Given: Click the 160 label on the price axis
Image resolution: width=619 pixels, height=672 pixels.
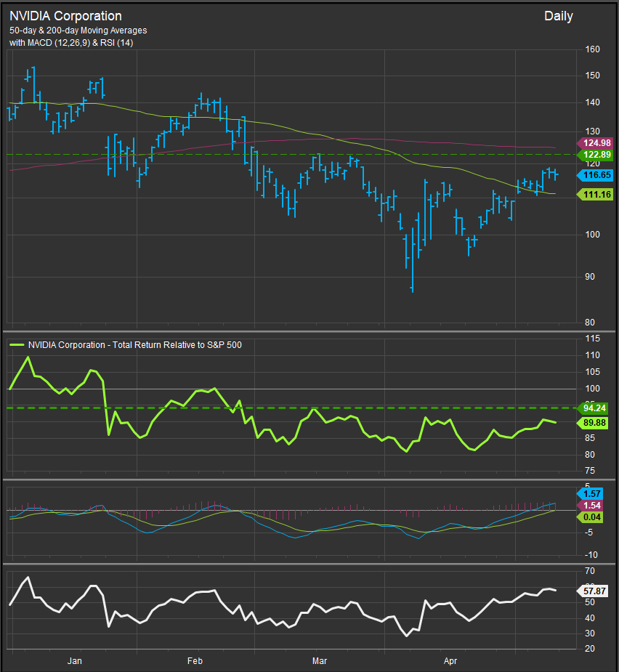Looking at the screenshot, I should [x=592, y=49].
